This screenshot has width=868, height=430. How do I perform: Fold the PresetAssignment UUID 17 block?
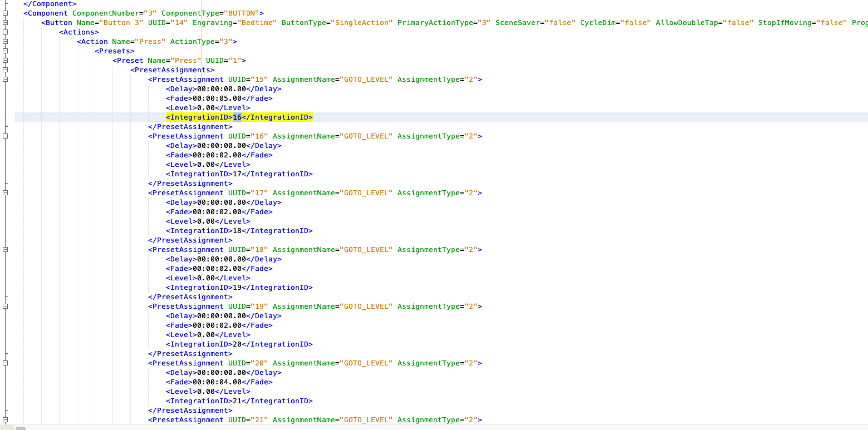click(x=5, y=193)
